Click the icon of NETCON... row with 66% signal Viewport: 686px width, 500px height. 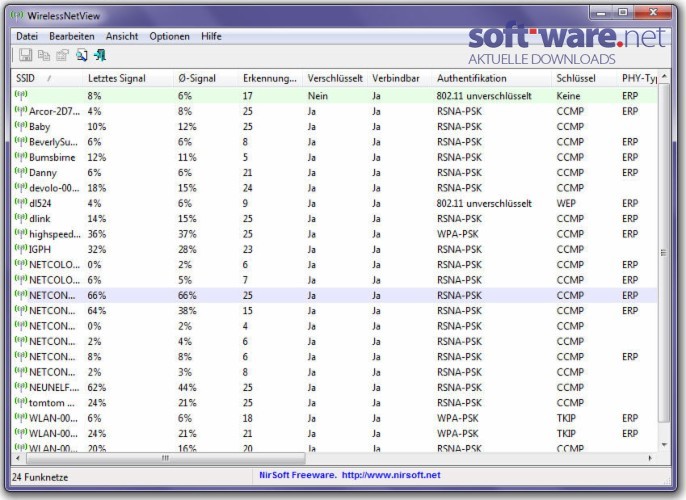(21, 294)
